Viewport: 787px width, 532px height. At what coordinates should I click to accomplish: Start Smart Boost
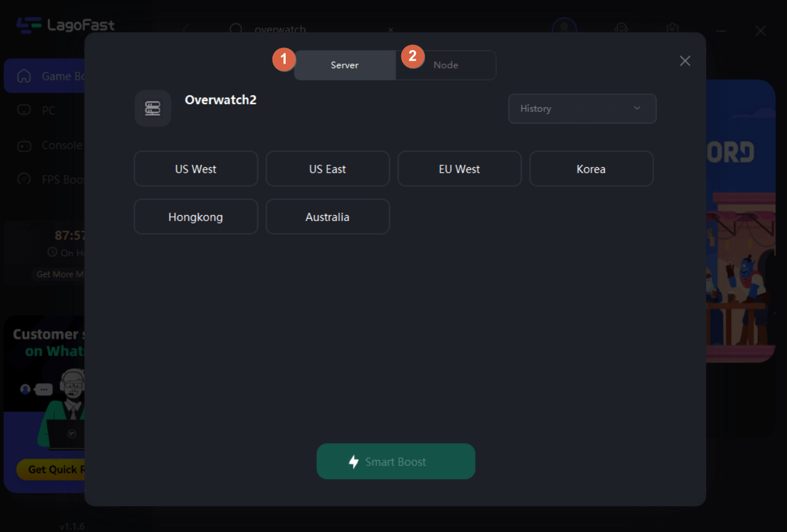coord(396,461)
